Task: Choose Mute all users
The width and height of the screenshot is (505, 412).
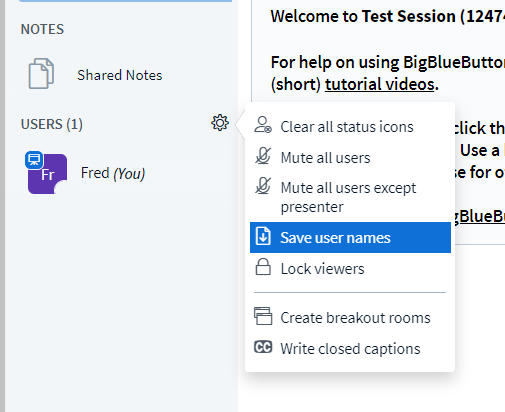Action: point(350,157)
